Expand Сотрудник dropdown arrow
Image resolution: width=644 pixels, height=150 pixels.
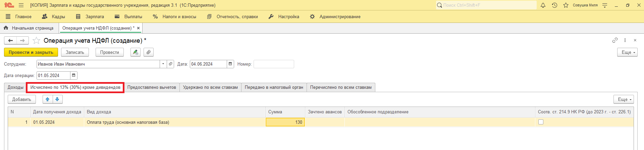tap(163, 64)
